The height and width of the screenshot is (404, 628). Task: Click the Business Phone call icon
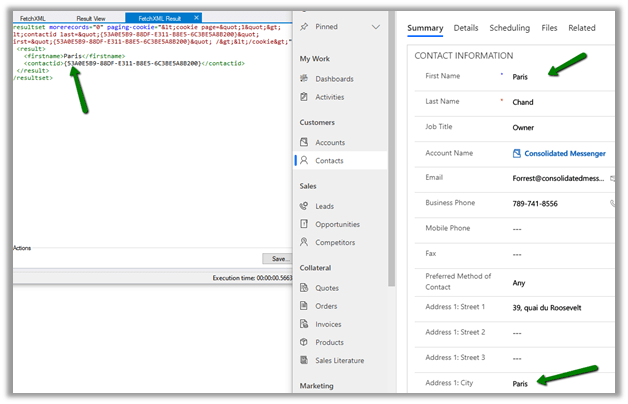point(612,203)
